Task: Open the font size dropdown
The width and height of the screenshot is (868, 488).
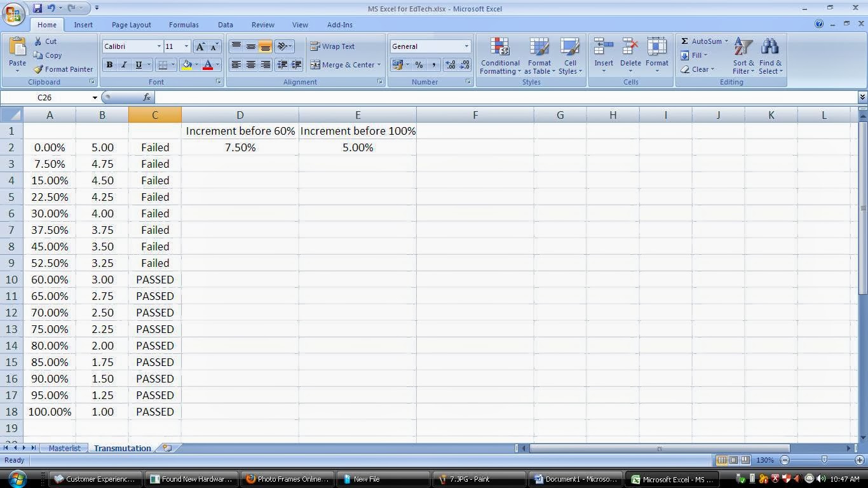Action: tap(185, 46)
